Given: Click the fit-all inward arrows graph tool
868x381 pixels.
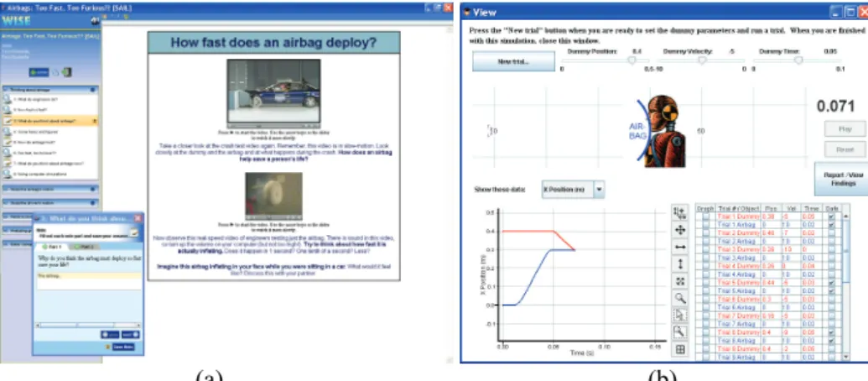Looking at the screenshot, I should [x=680, y=281].
